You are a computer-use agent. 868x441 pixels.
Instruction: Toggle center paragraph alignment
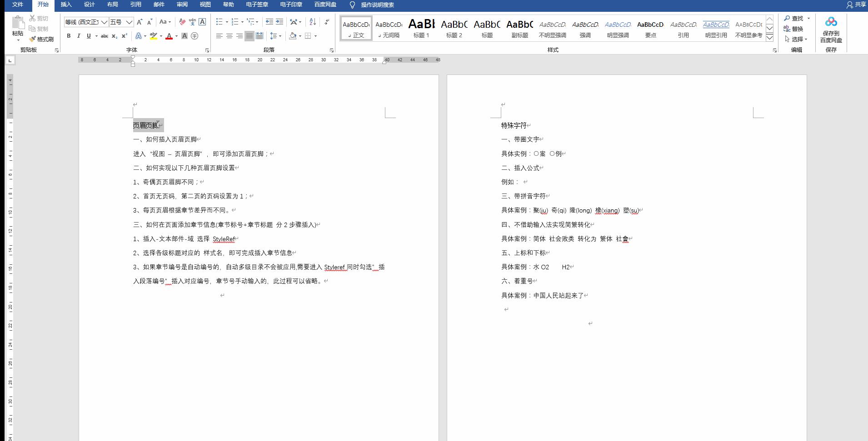[229, 36]
